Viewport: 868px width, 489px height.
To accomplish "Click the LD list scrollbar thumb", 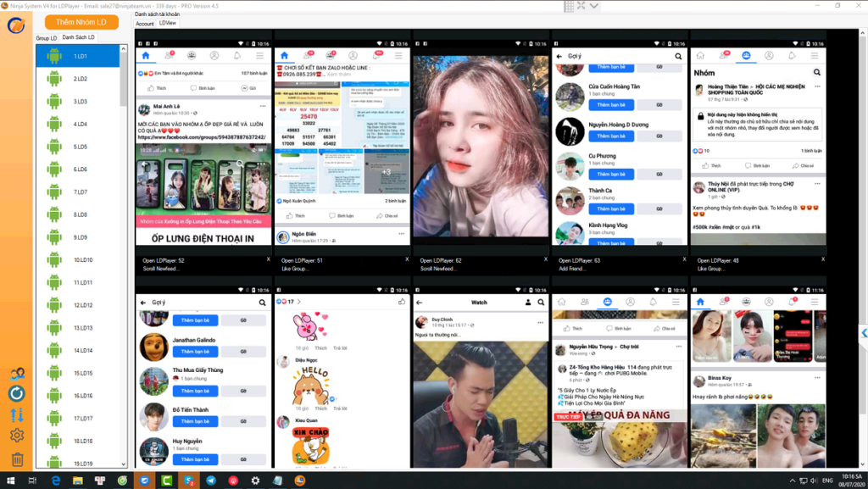I will click(x=124, y=81).
